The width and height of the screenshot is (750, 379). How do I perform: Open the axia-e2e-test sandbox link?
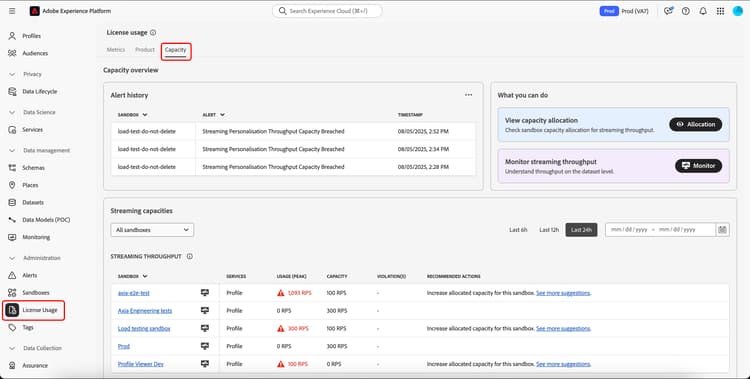pyautogui.click(x=134, y=293)
